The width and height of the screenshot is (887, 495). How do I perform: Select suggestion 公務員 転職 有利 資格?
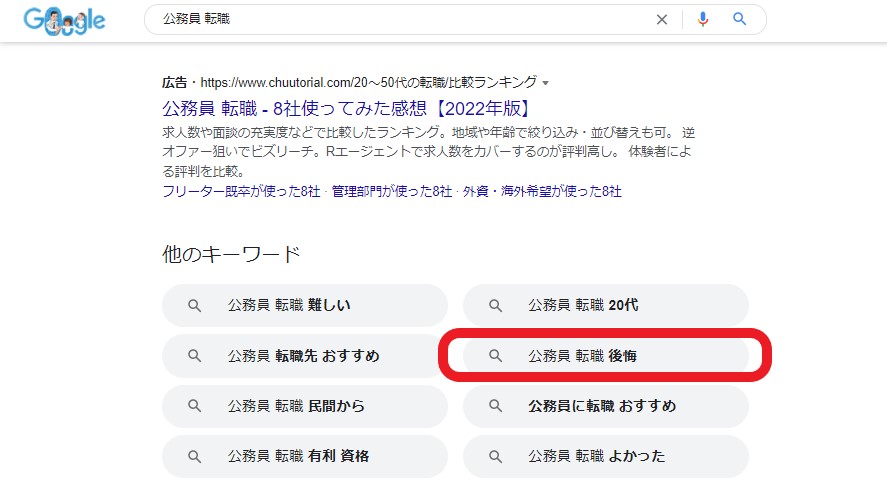coord(298,456)
